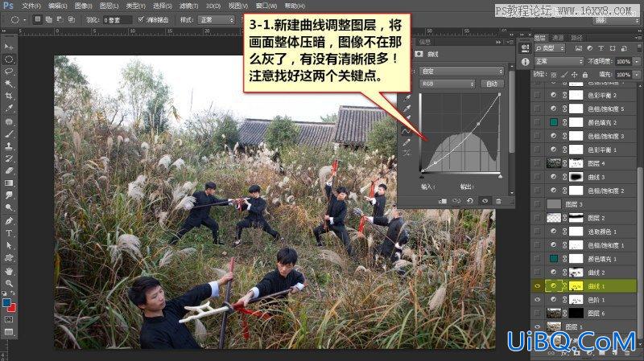Click the reset adjustment icon in Curves panel

click(470, 201)
